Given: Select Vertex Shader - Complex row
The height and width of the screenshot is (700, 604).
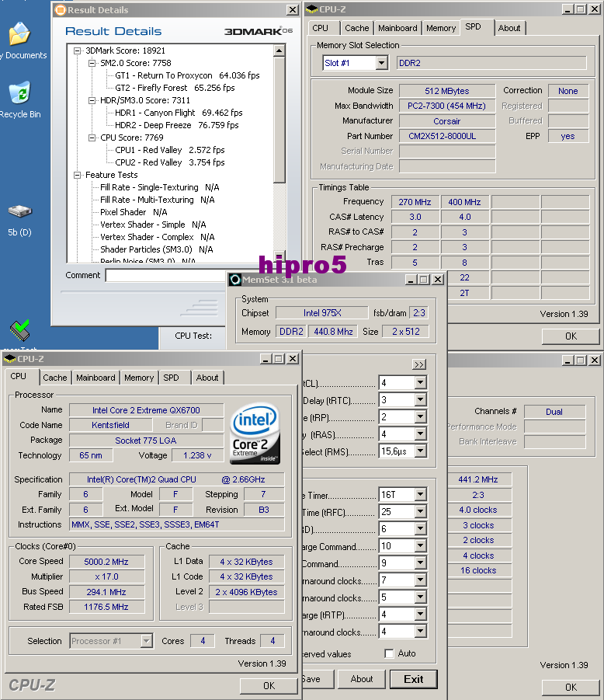Looking at the screenshot, I should click(x=158, y=237).
